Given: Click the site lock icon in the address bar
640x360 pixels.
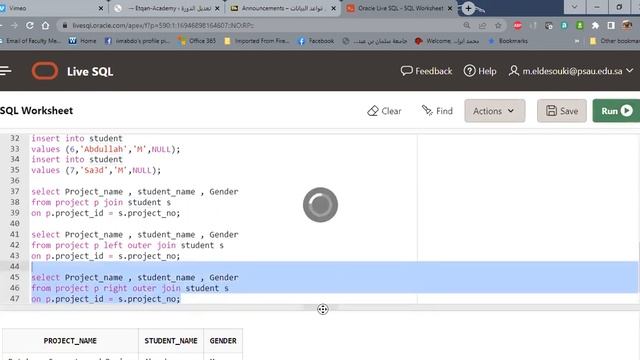Looking at the screenshot, I should (x=64, y=25).
